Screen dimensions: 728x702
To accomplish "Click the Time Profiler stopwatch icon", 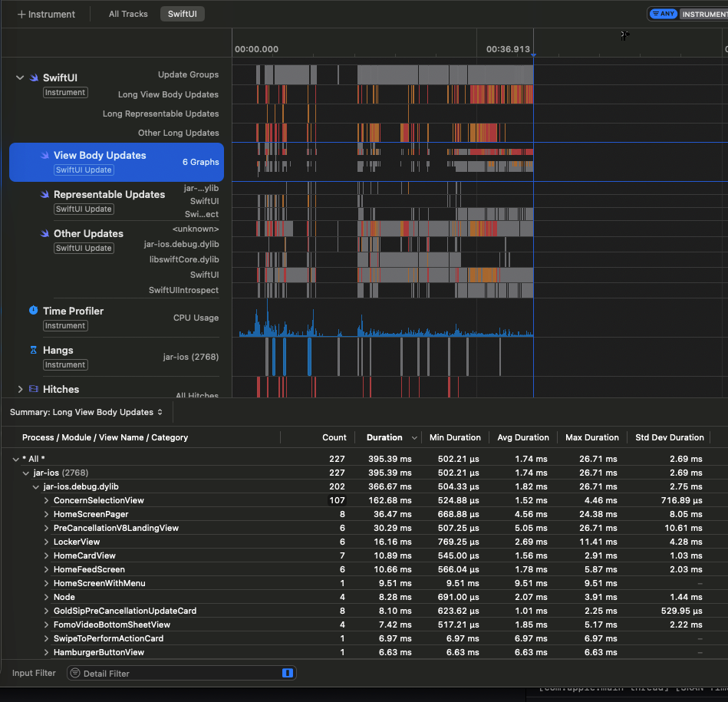I will click(x=33, y=311).
